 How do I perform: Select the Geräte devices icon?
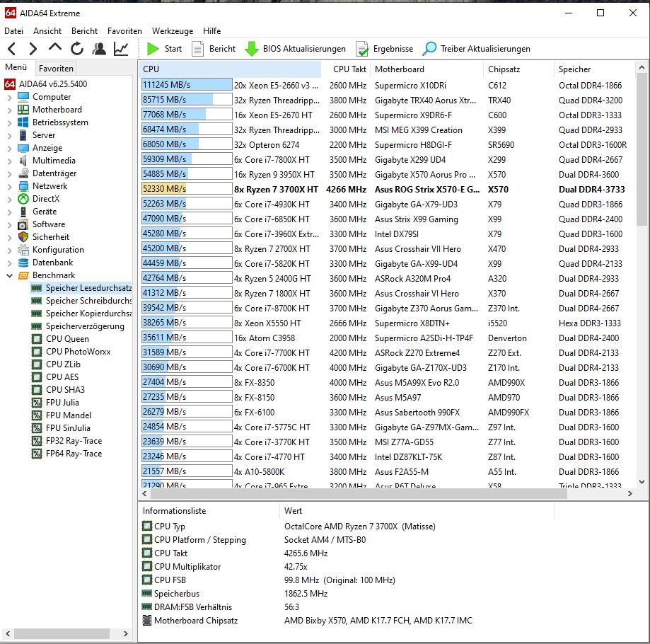tap(23, 212)
